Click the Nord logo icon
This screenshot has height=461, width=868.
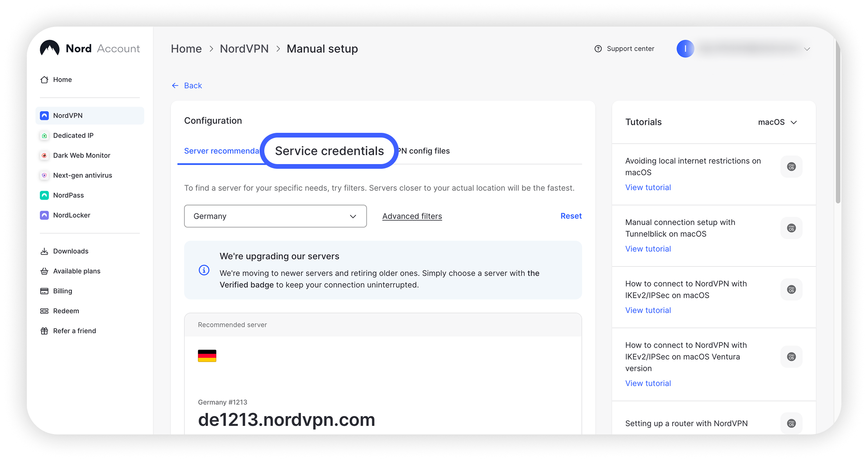pyautogui.click(x=50, y=48)
